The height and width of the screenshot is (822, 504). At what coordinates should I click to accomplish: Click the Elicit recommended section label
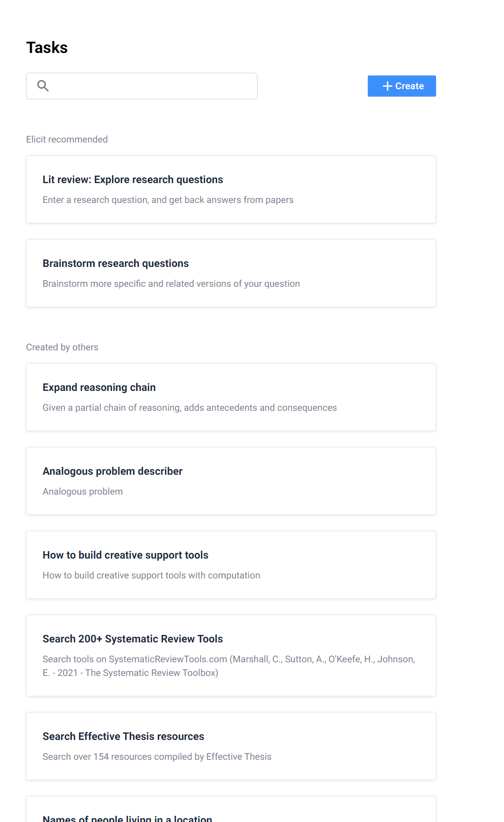(67, 139)
